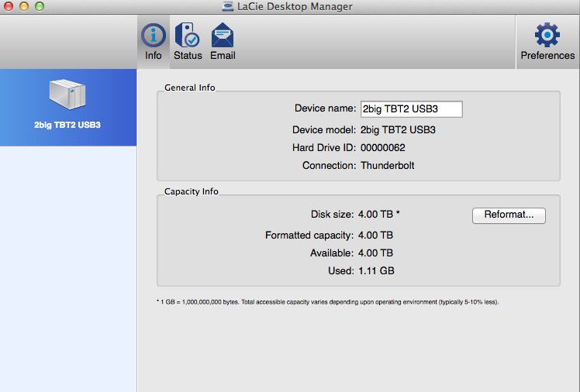Image resolution: width=580 pixels, height=392 pixels.
Task: Click Device model value 2big TBT2 USB3
Action: [398, 130]
